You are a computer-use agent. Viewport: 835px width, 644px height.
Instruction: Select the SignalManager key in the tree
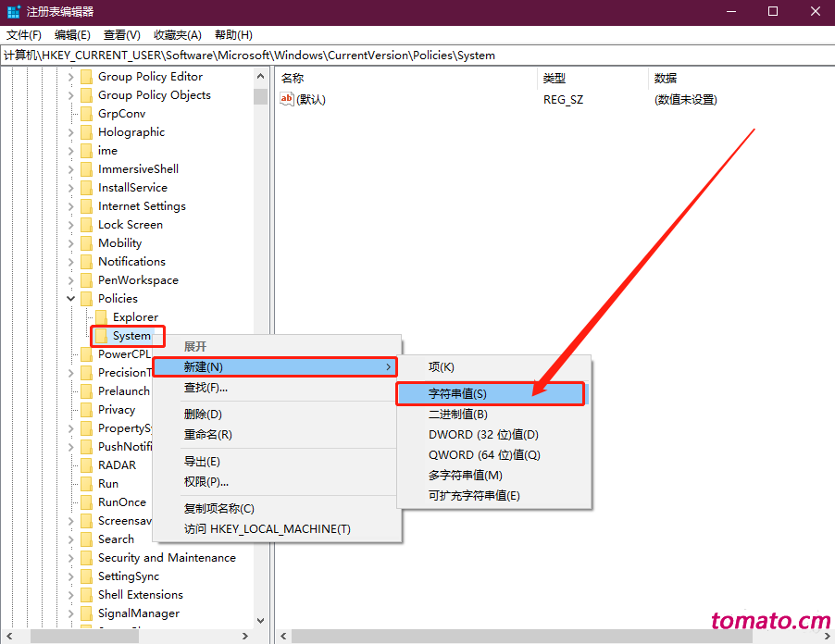139,613
